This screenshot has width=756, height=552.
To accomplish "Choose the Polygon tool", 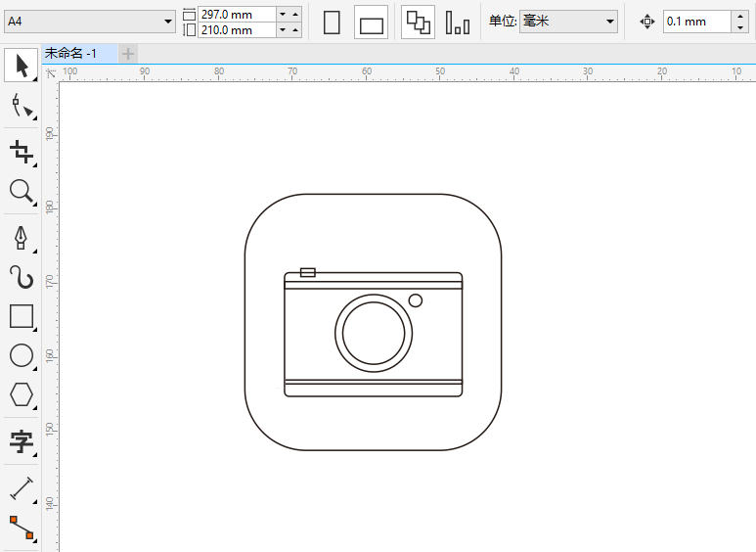I will click(21, 394).
